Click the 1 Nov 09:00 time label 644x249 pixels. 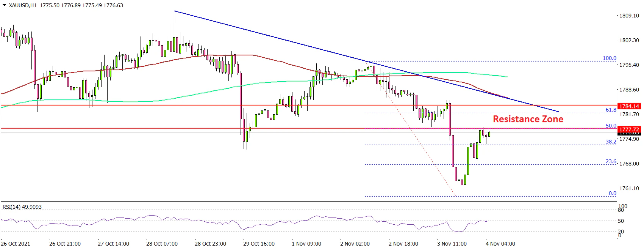click(x=306, y=244)
